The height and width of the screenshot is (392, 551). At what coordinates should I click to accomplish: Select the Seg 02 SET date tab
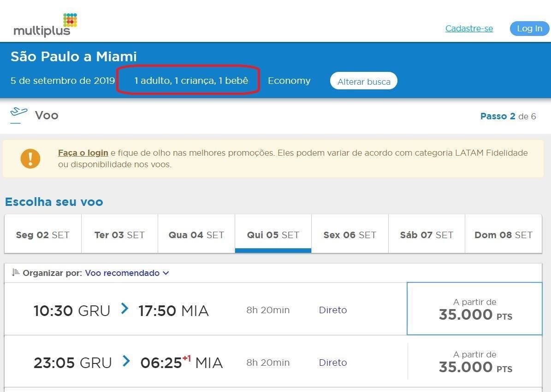coord(43,234)
